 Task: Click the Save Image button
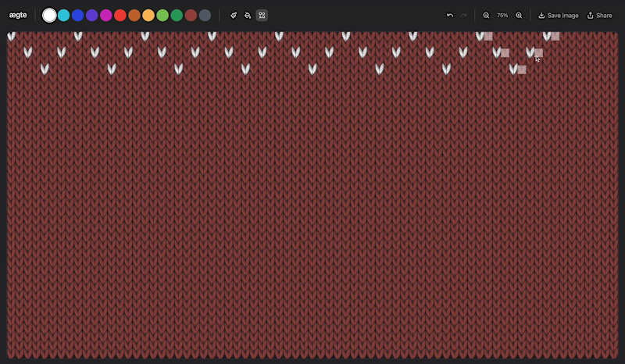[559, 15]
